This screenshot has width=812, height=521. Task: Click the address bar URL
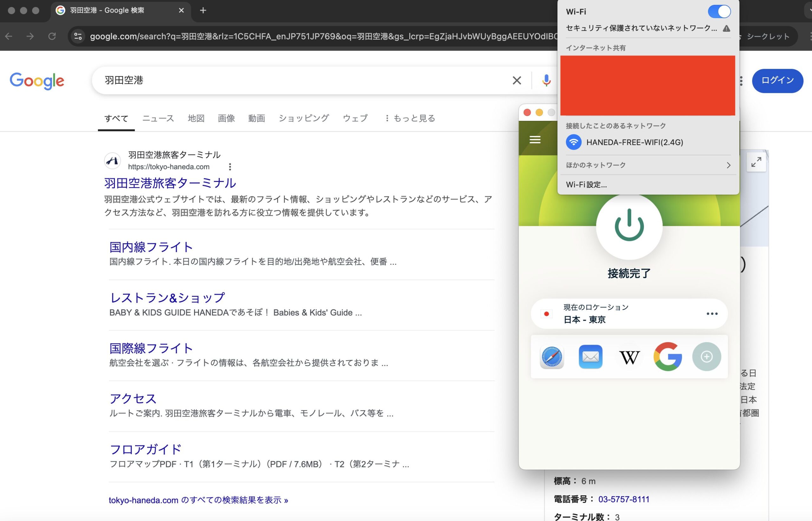pos(323,36)
